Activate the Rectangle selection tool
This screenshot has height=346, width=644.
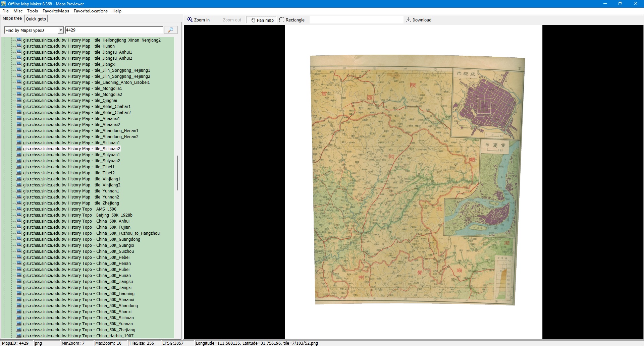pos(292,20)
